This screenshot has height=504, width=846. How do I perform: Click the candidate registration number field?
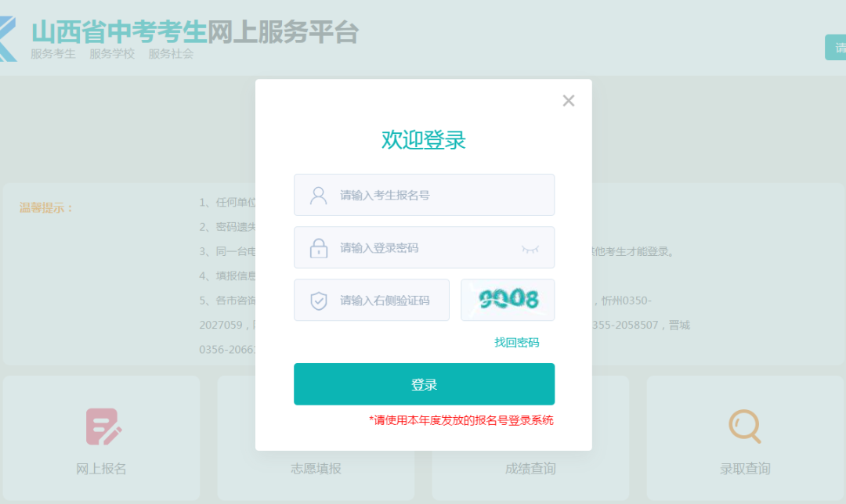[x=424, y=195]
